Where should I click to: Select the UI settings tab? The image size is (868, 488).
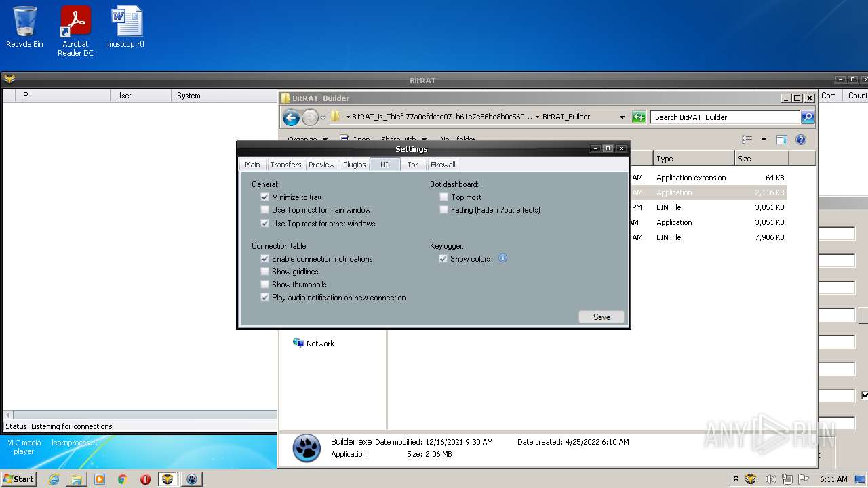[384, 165]
